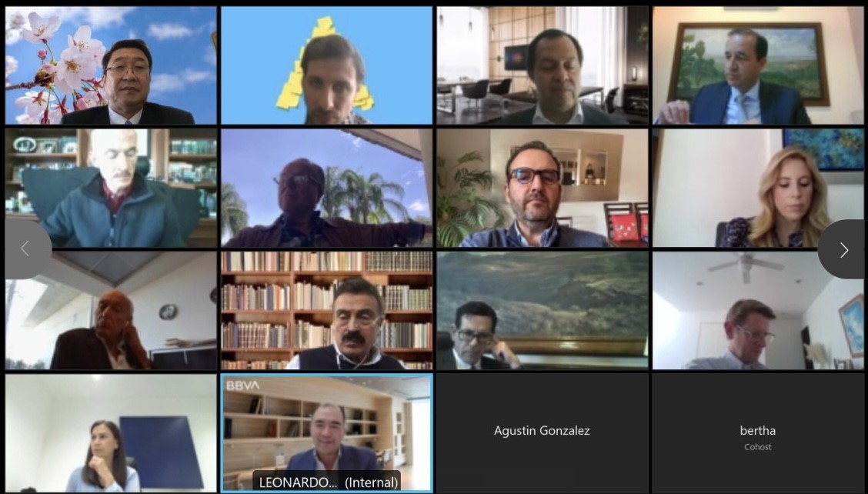Image resolution: width=868 pixels, height=494 pixels.
Task: Select the cherry blossom background participant tile
Action: pyautogui.click(x=111, y=65)
